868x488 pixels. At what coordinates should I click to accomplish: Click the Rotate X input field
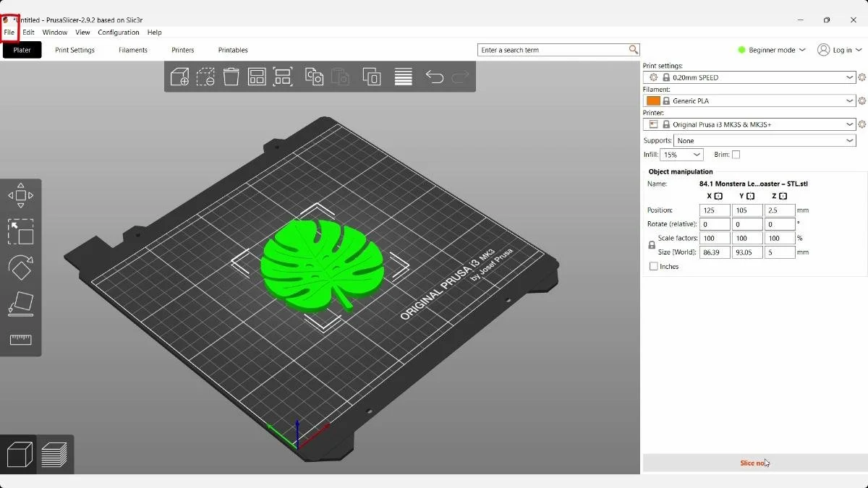coord(715,224)
